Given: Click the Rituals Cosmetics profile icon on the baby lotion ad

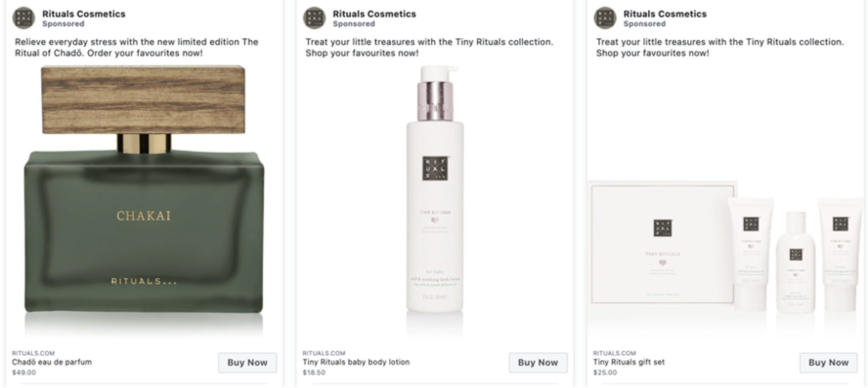Looking at the screenshot, I should click(x=314, y=18).
